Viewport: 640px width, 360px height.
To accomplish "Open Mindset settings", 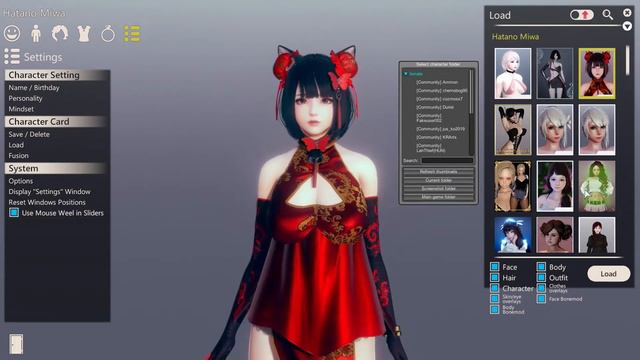I will coord(21,109).
